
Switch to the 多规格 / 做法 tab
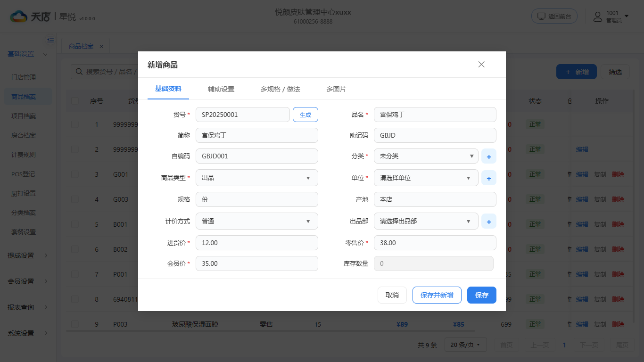coord(281,89)
